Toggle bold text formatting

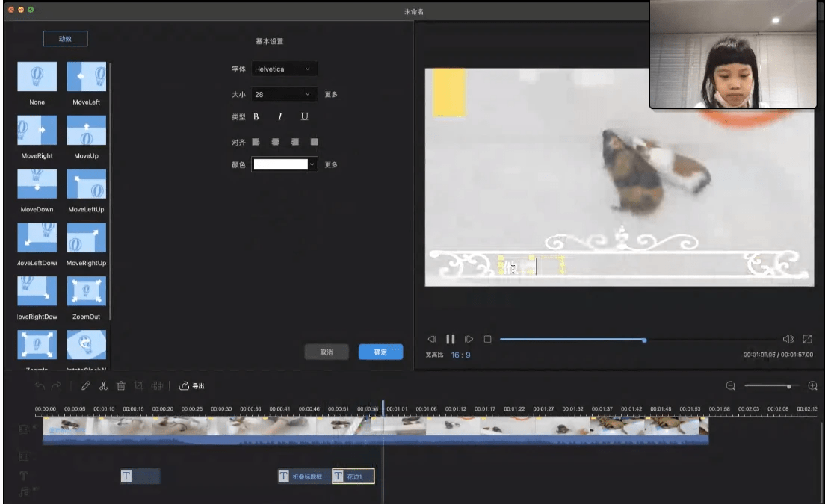256,116
